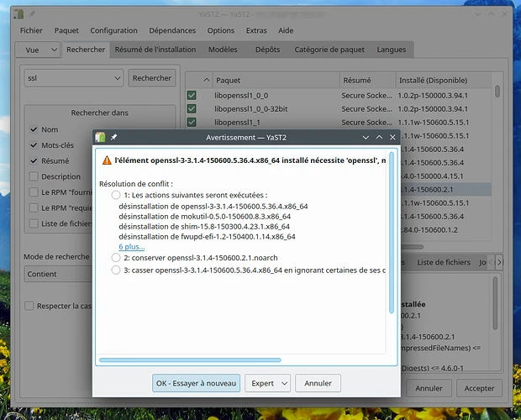Click the Paquet column header
521x420 pixels.
pyautogui.click(x=276, y=81)
